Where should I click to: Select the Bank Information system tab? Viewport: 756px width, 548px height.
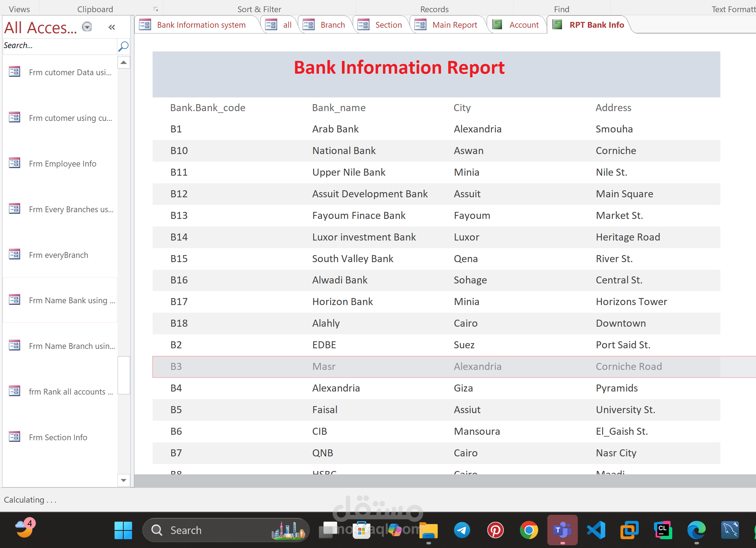click(201, 25)
